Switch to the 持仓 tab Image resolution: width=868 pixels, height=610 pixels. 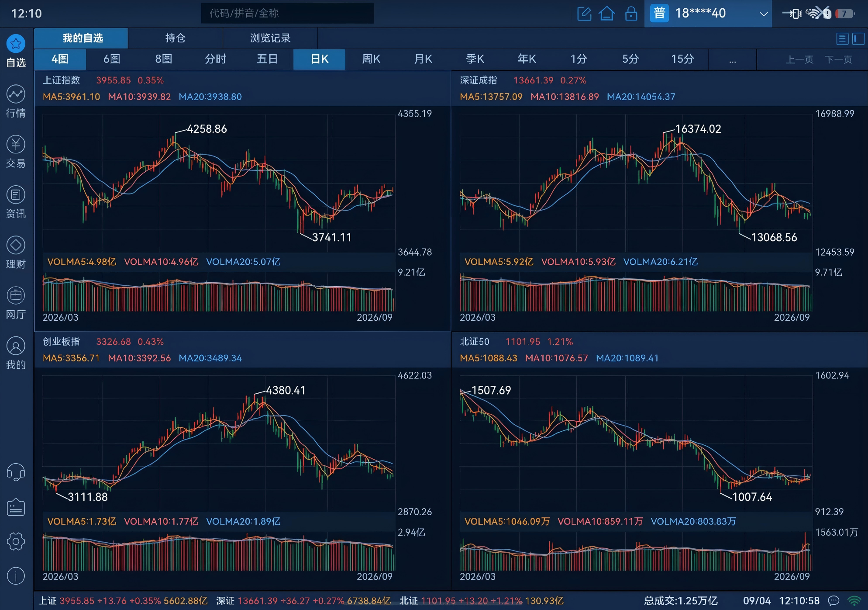(175, 38)
